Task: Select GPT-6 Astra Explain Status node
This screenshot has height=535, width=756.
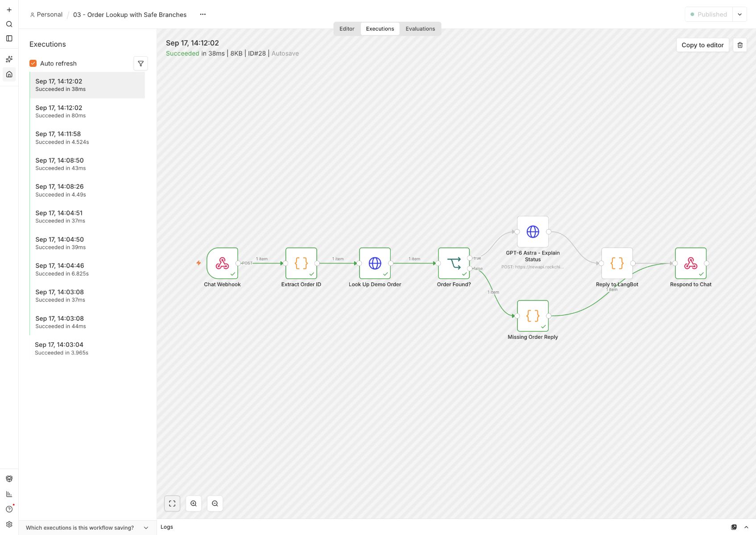Action: pyautogui.click(x=533, y=232)
